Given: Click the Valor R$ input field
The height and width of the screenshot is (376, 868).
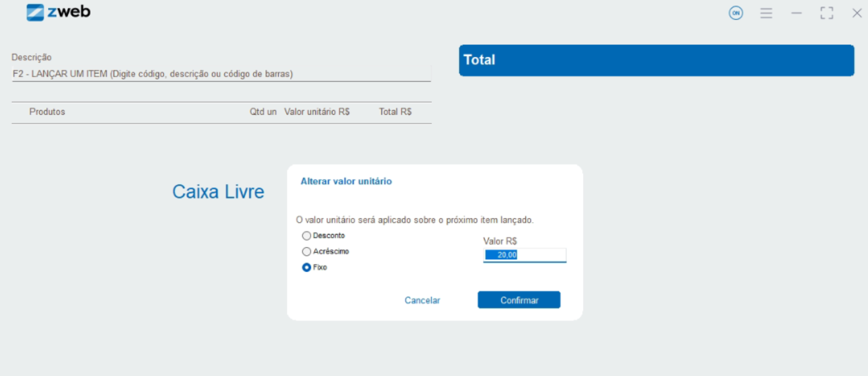Looking at the screenshot, I should 524,255.
